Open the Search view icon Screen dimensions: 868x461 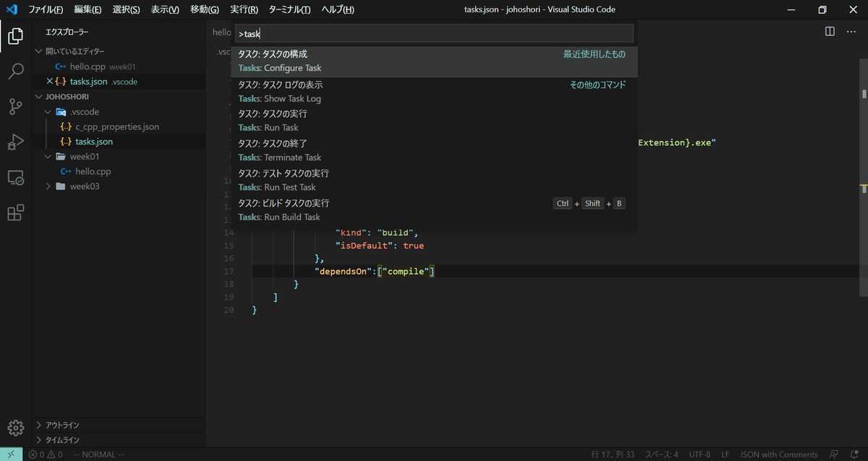(x=16, y=71)
